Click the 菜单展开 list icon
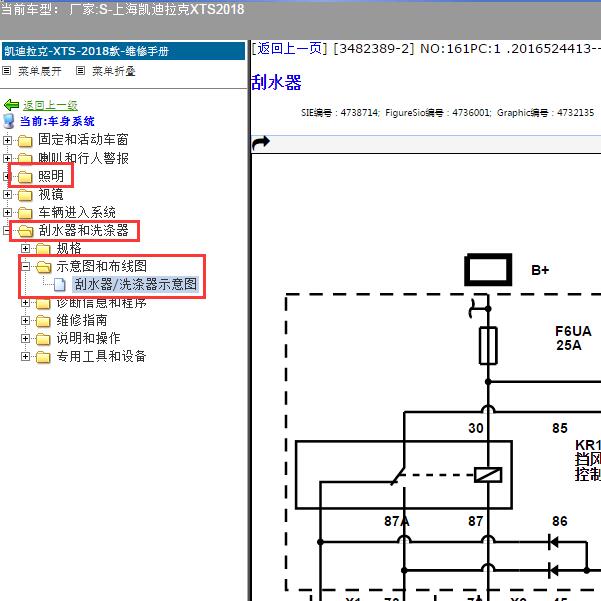This screenshot has height=601, width=601. click(x=7, y=71)
